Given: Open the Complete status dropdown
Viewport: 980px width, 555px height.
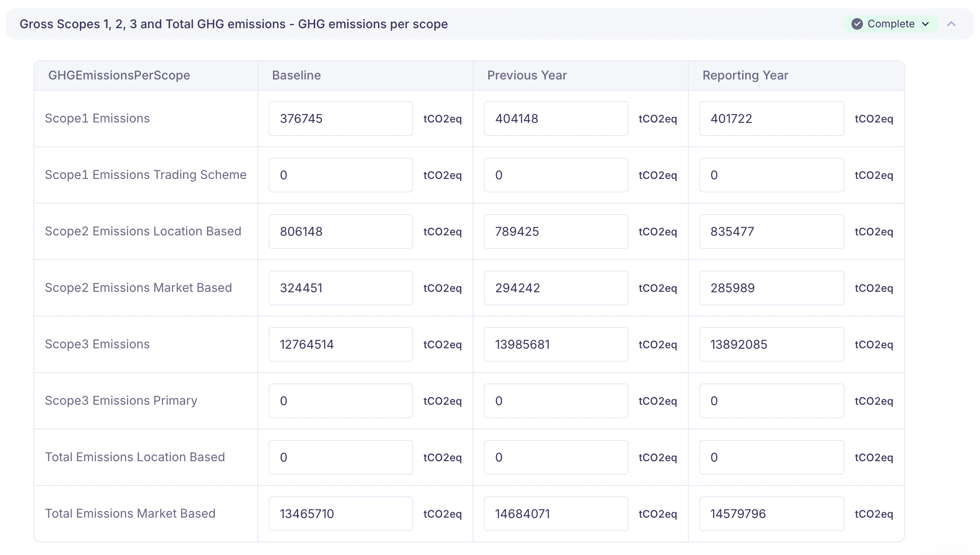Looking at the screenshot, I should pos(925,24).
